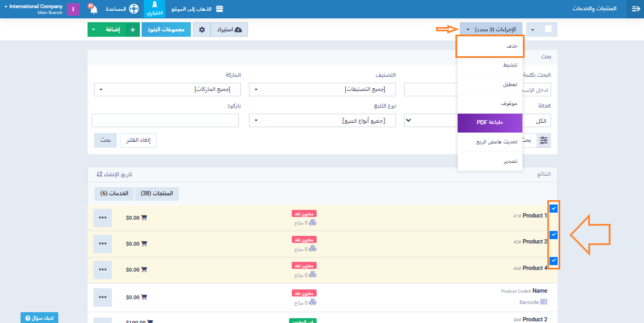Open the tracking types dropdown

pos(322,121)
